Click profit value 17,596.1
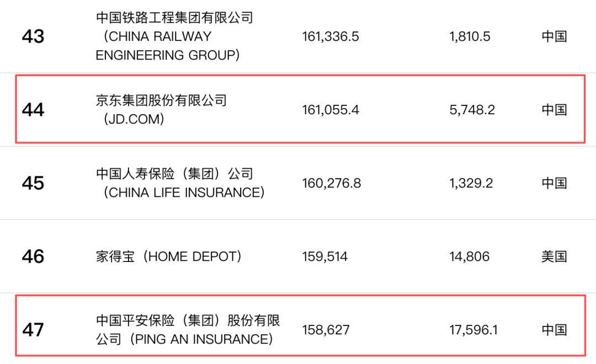The width and height of the screenshot is (596, 364). pyautogui.click(x=473, y=330)
